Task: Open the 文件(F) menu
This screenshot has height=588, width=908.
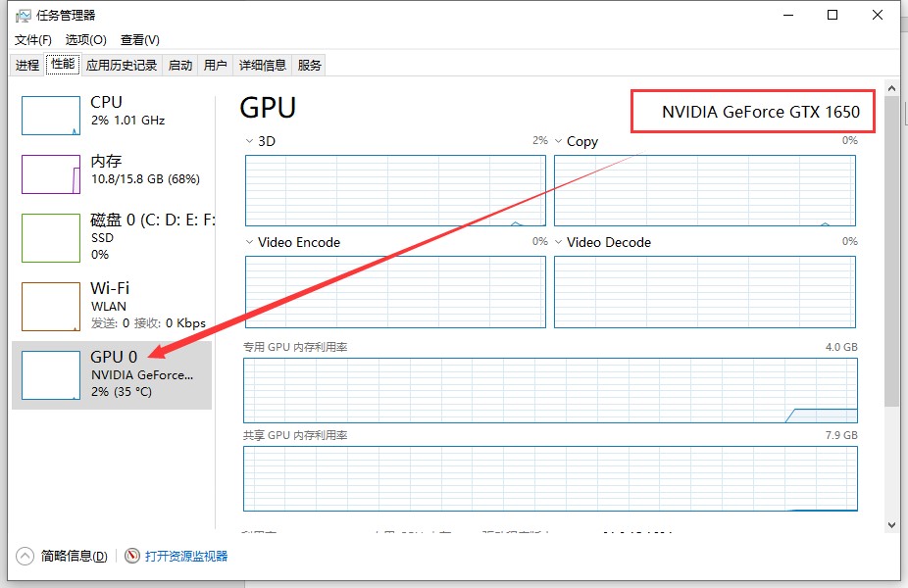Action: [33, 40]
